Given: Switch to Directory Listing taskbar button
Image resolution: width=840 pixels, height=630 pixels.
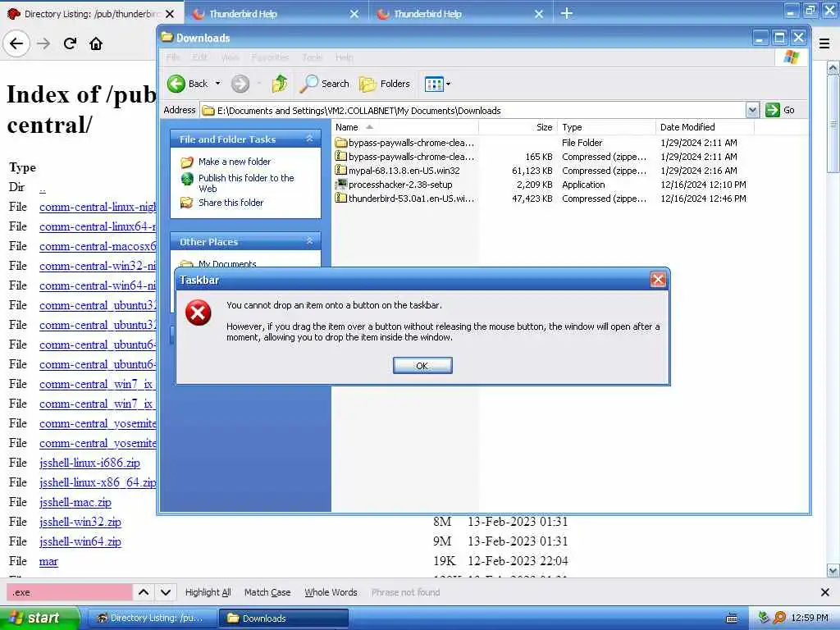Looking at the screenshot, I should coord(152,619).
